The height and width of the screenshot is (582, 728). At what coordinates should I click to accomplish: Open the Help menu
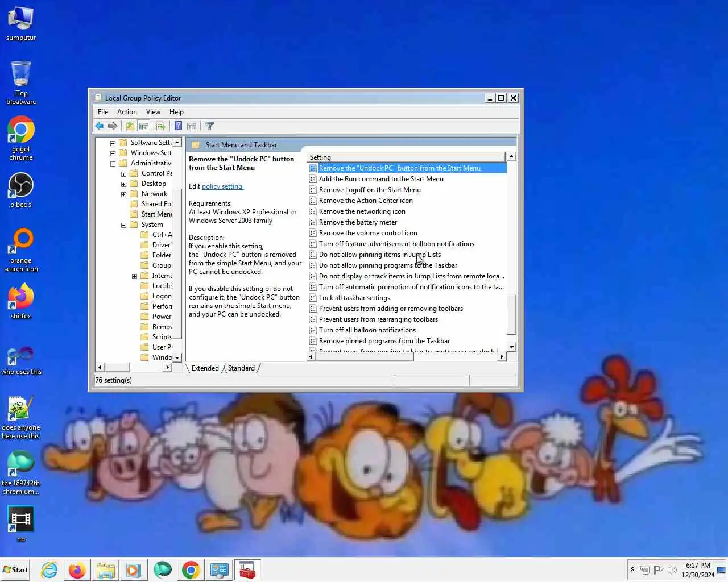pos(176,112)
